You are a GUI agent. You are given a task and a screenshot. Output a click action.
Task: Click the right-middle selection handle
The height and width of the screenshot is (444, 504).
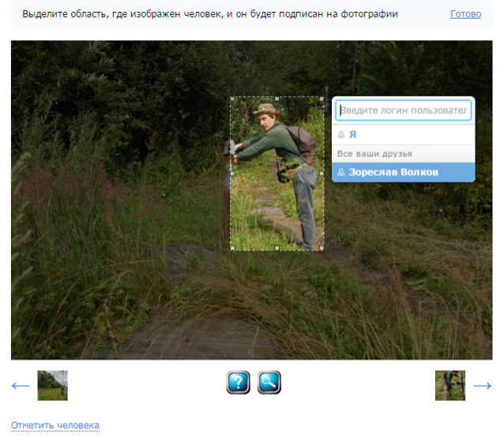coord(322,174)
